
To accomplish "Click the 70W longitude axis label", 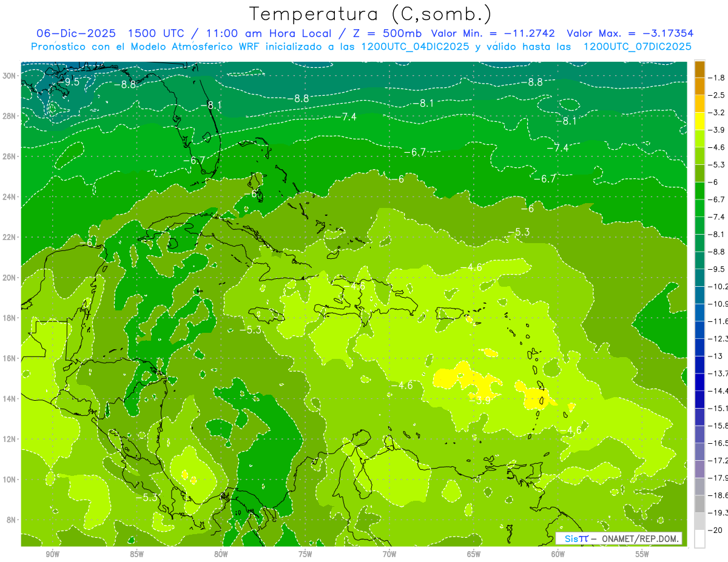I will [389, 555].
